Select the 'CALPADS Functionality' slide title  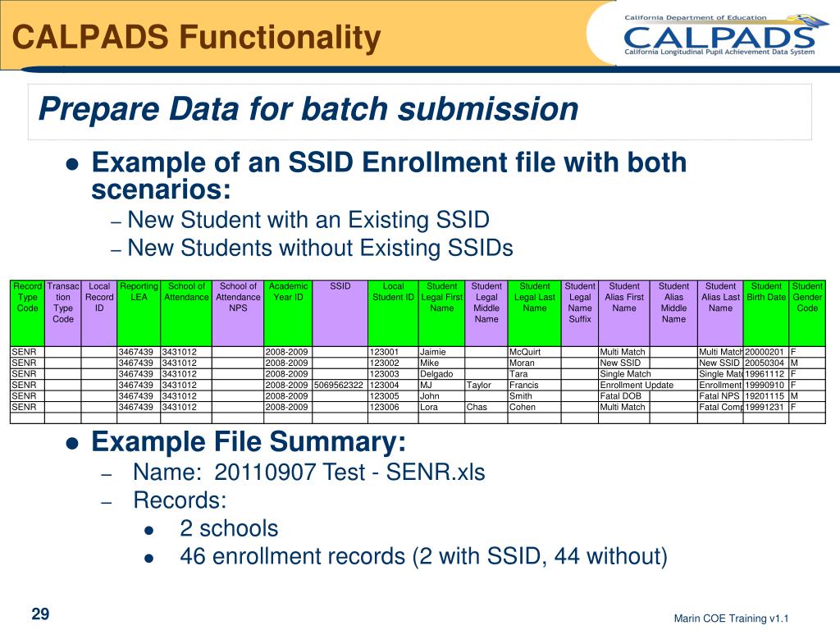pyautogui.click(x=196, y=38)
